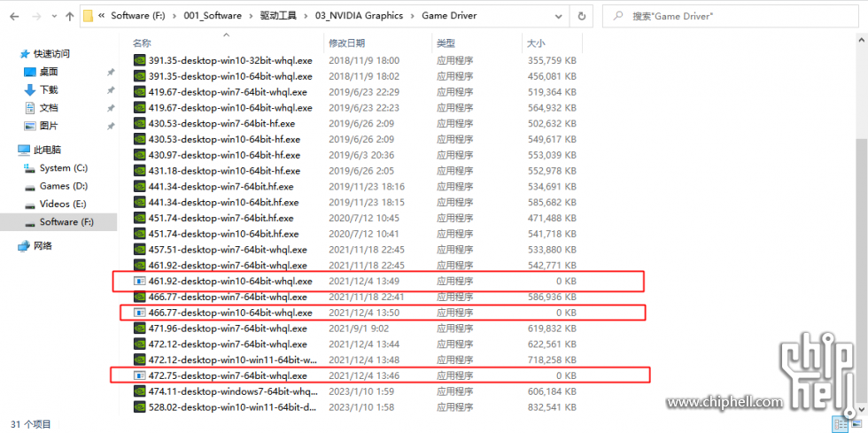Sort by 修改日期 column header

pos(346,43)
